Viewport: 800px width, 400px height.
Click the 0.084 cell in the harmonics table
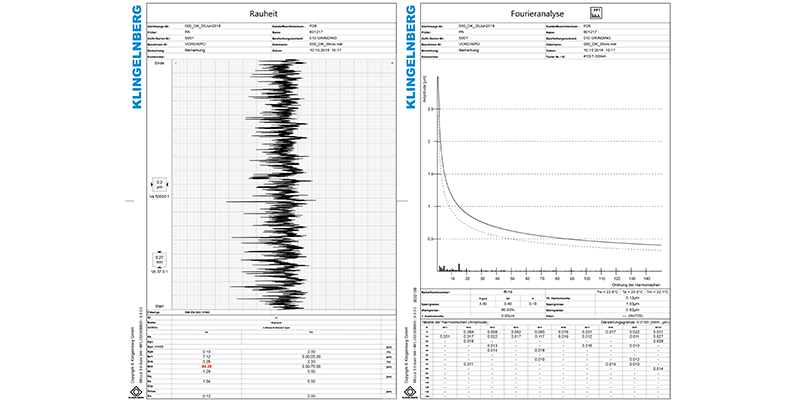(x=468, y=332)
